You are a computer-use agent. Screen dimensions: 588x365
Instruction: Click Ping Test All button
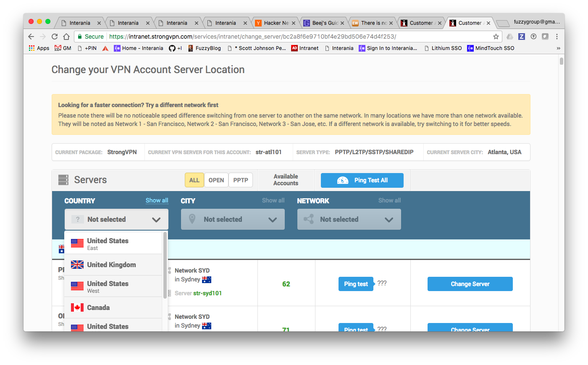pyautogui.click(x=362, y=180)
